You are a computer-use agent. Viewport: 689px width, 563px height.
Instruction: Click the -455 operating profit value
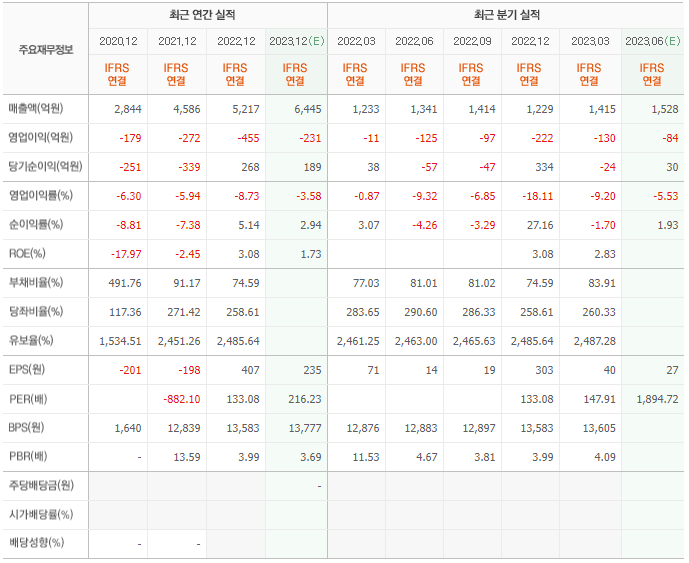pos(249,138)
